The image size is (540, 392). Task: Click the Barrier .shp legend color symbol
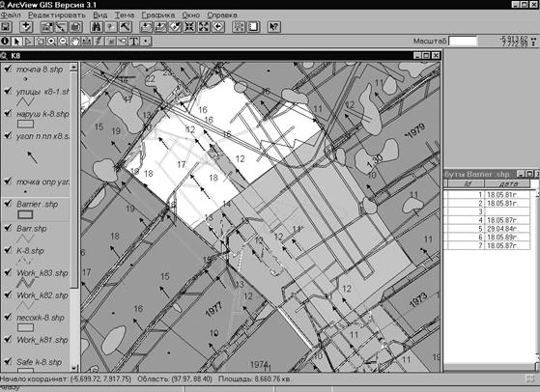point(25,214)
